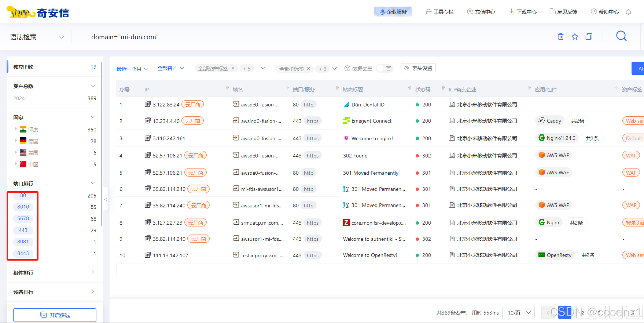Click the search magnifier icon

(621, 36)
